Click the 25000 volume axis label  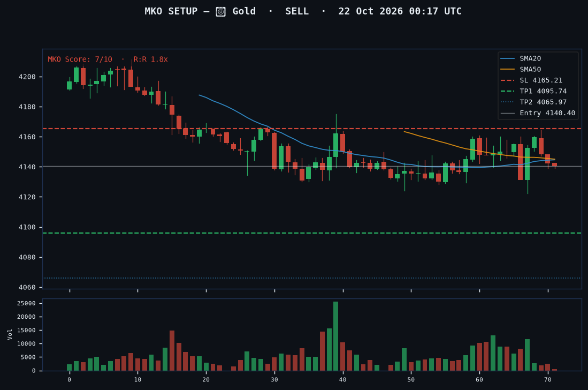[26, 303]
